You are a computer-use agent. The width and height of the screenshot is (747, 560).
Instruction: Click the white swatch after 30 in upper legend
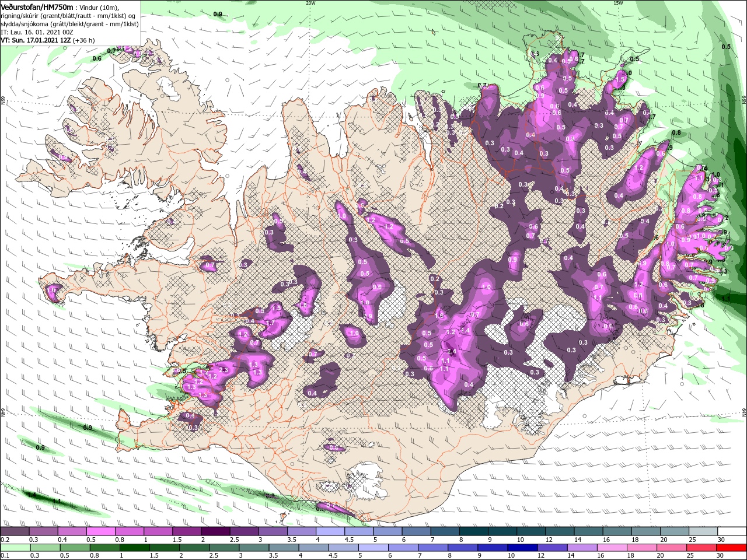tap(732, 531)
